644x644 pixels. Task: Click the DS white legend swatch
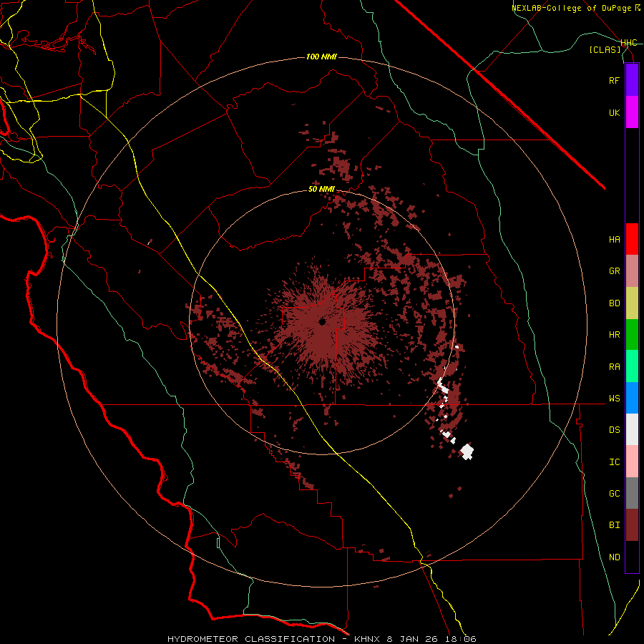point(632,429)
